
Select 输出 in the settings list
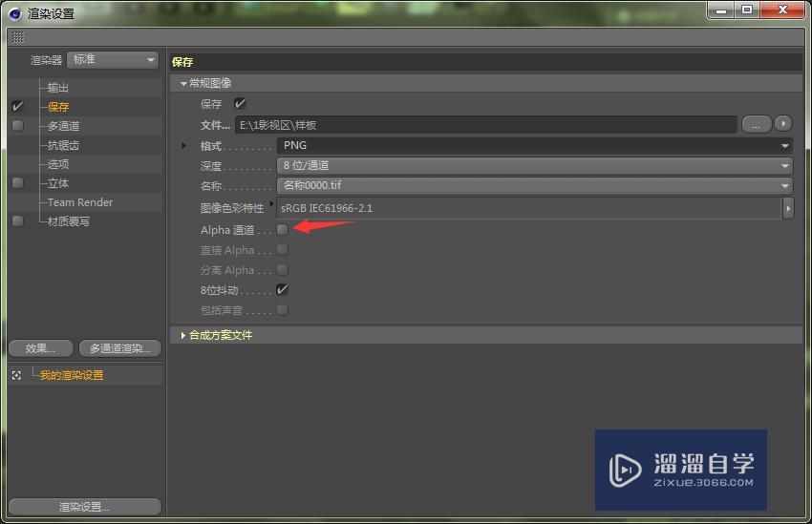point(58,88)
